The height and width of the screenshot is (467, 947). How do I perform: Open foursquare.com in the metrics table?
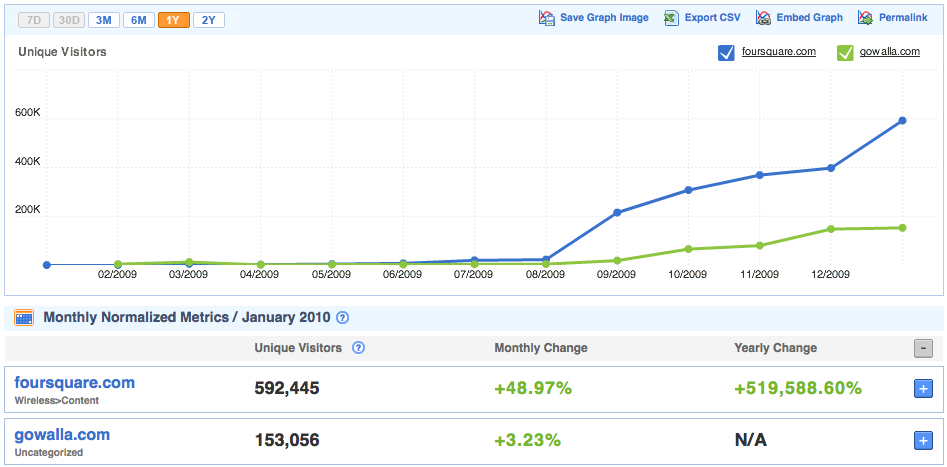coord(74,383)
